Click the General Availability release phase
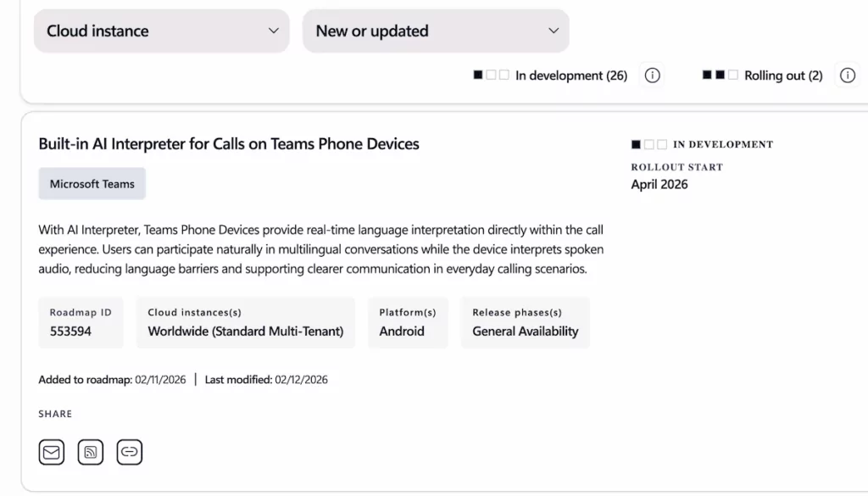 pos(525,332)
